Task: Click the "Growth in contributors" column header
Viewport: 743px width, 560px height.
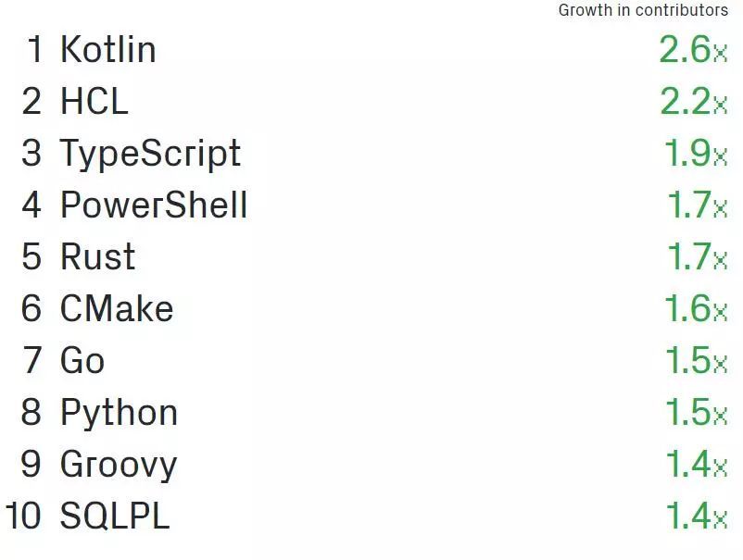Action: pos(643,10)
